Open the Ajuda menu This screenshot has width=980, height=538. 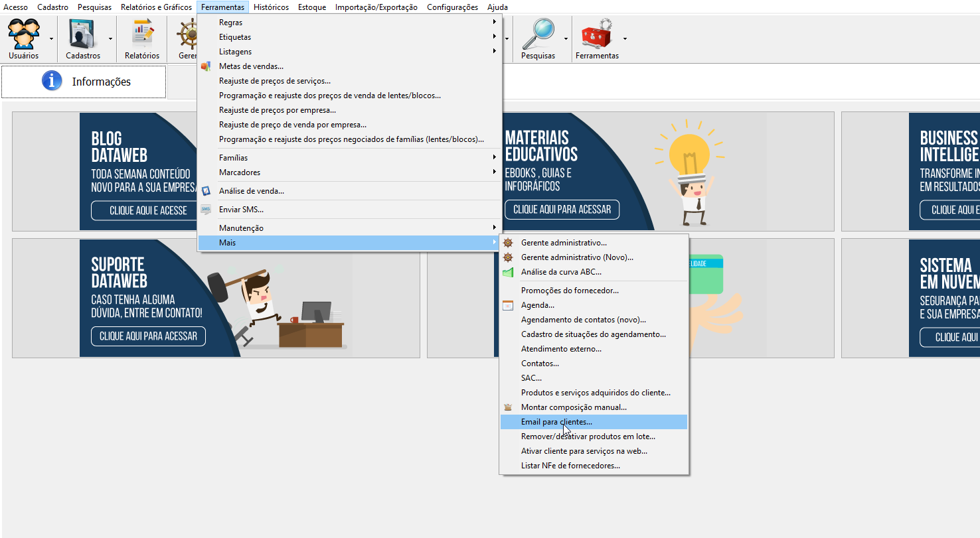point(497,7)
